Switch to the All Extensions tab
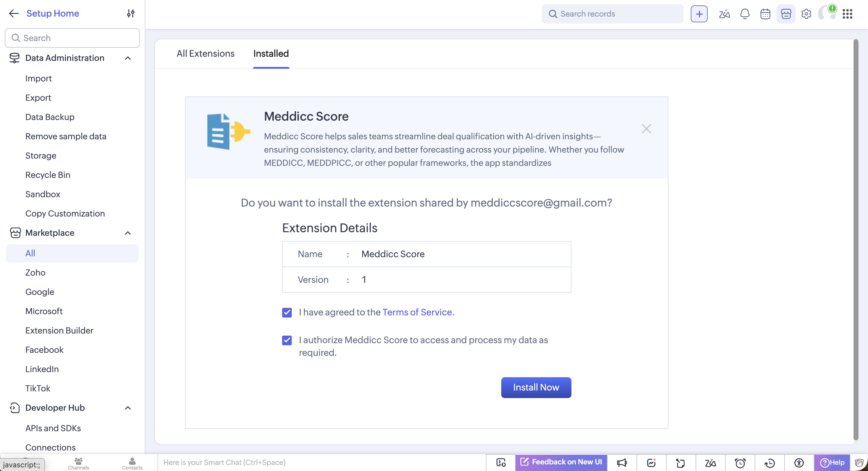This screenshot has height=471, width=868. coord(205,54)
